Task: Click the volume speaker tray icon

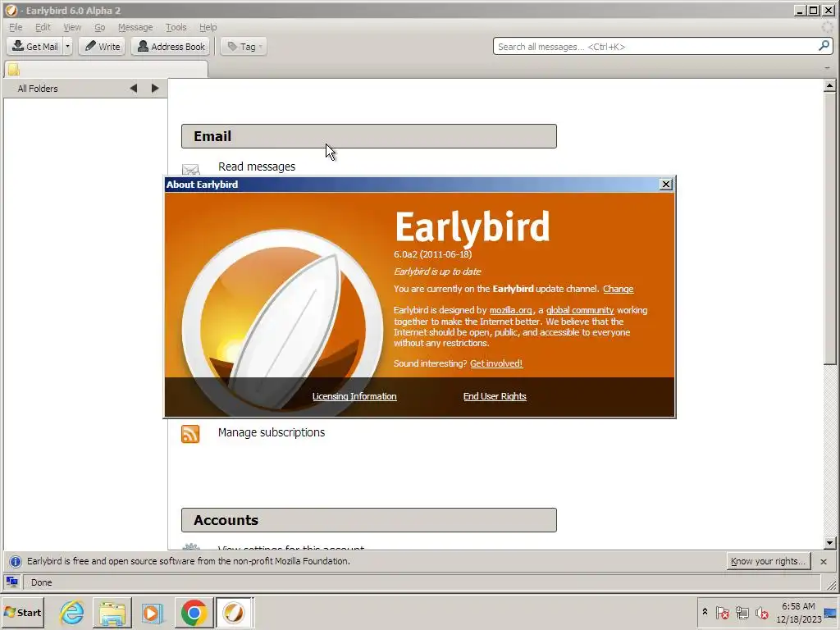Action: click(761, 612)
